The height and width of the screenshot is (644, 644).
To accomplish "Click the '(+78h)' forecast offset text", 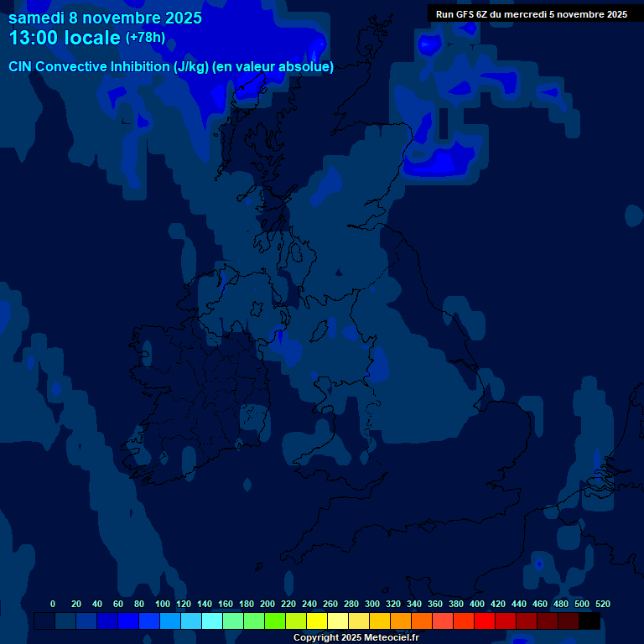I will point(145,38).
